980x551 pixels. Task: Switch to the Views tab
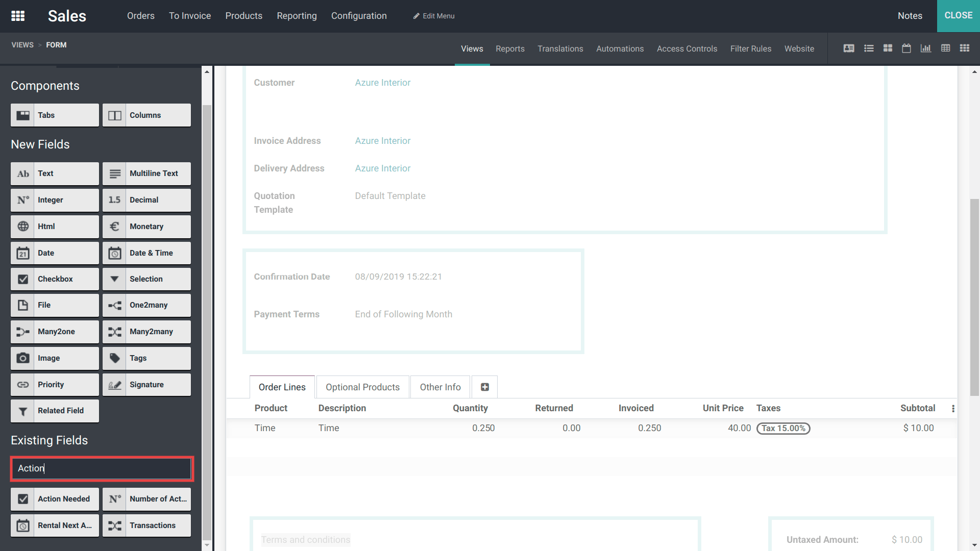tap(472, 48)
